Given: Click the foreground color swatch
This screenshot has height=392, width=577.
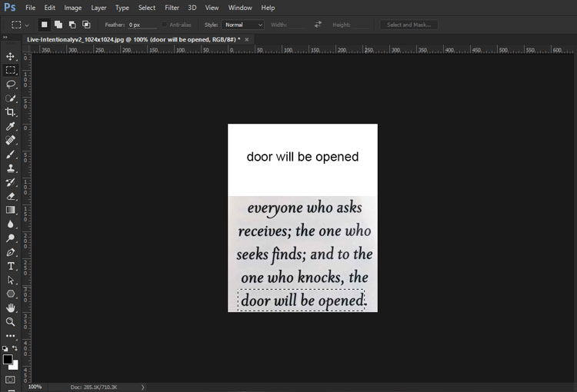Looking at the screenshot, I should [8, 359].
